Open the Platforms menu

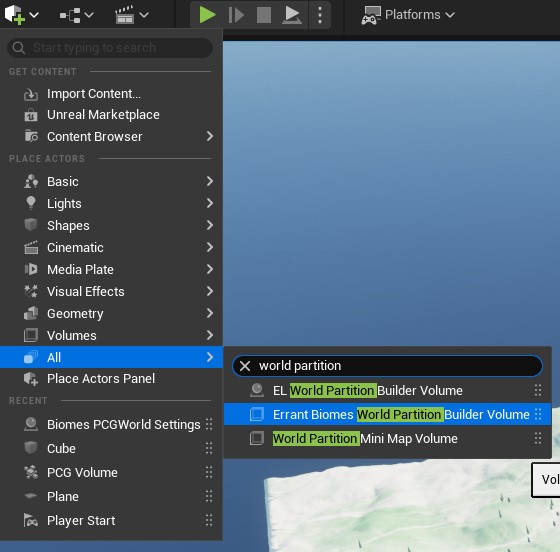pos(408,15)
